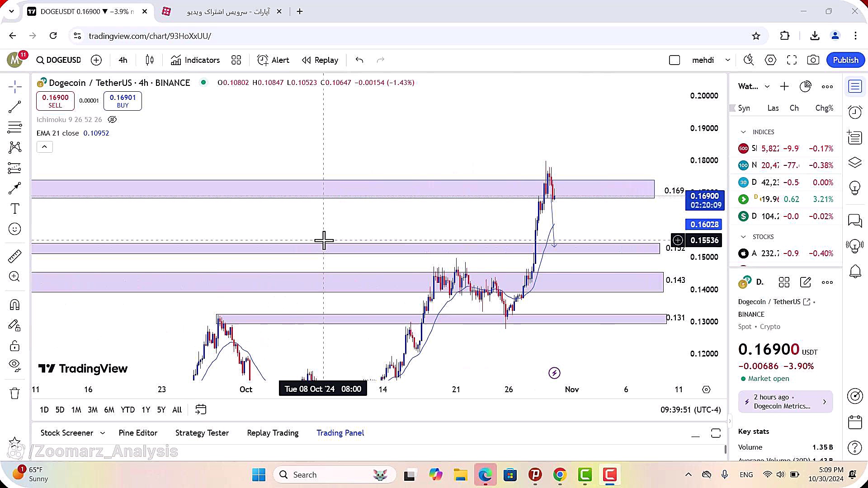Viewport: 868px width, 488px height.
Task: Open chart axis settings gear
Action: [x=706, y=389]
